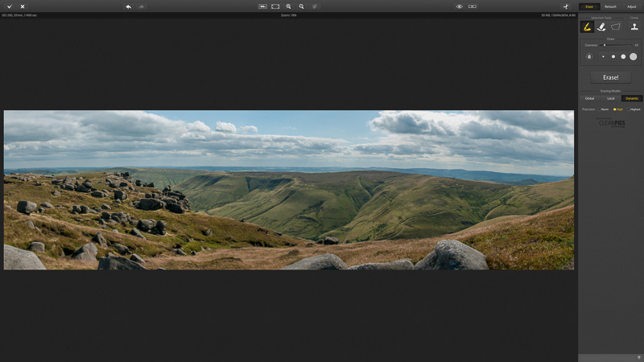
Task: Activate the Clone stamp tool
Action: 634,27
